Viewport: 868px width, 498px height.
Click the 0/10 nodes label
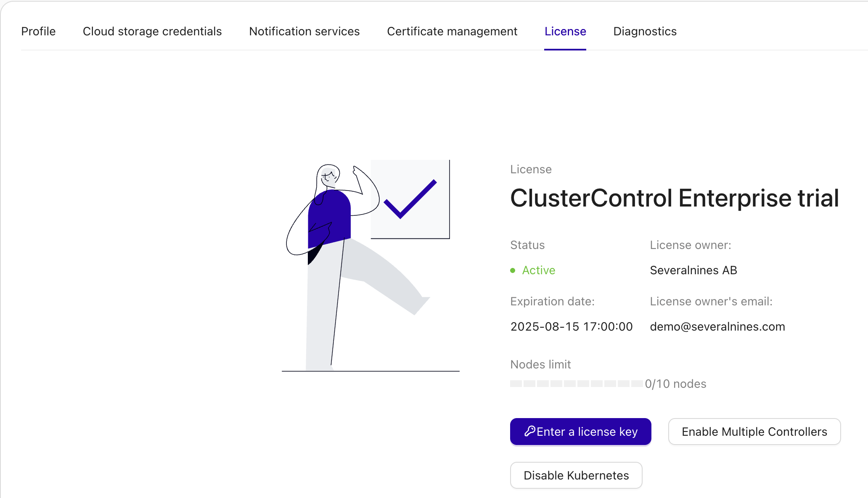[x=675, y=384]
